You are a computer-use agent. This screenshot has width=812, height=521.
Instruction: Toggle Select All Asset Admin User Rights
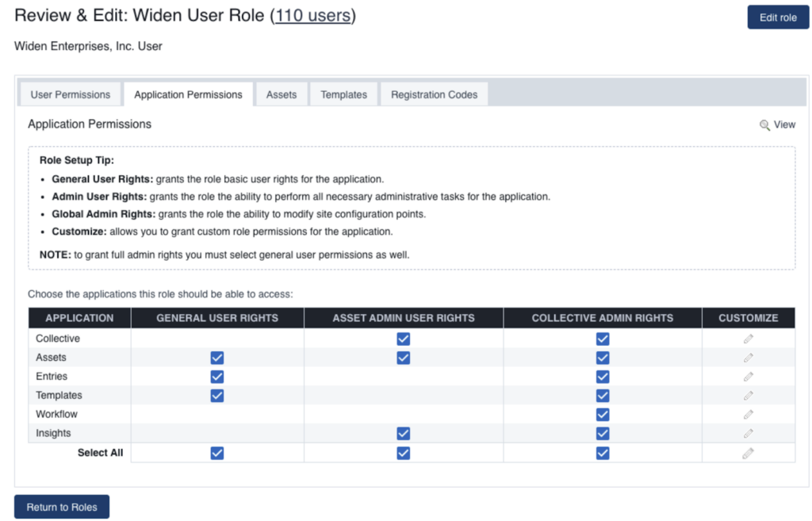click(404, 453)
